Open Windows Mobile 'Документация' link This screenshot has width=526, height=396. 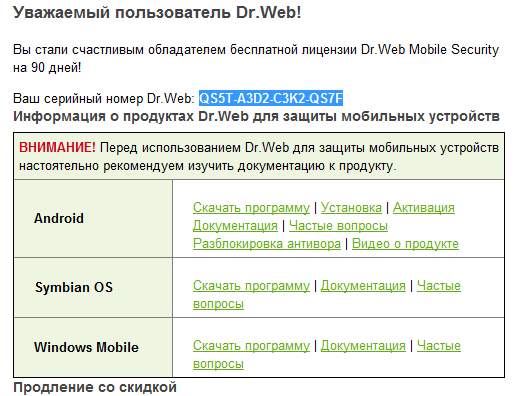point(363,346)
